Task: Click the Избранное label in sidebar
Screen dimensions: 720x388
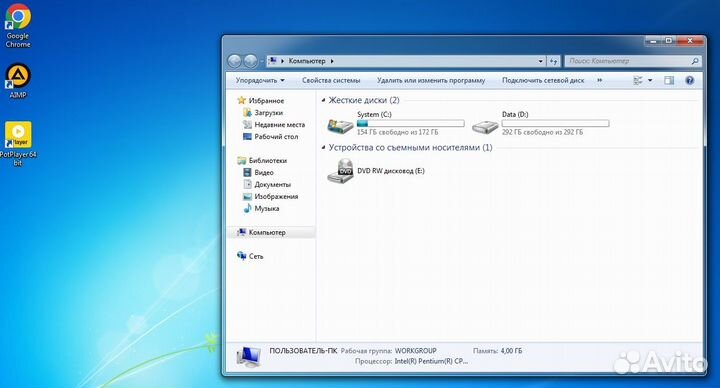Action: click(x=266, y=101)
